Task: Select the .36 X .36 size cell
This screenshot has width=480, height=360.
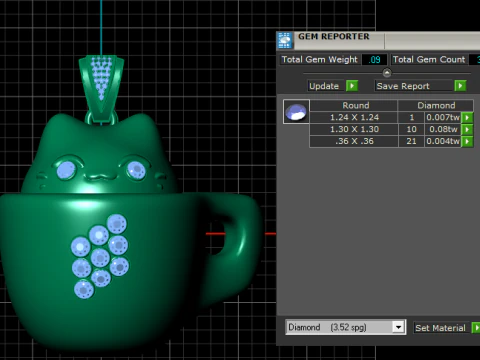Action: coord(354,141)
